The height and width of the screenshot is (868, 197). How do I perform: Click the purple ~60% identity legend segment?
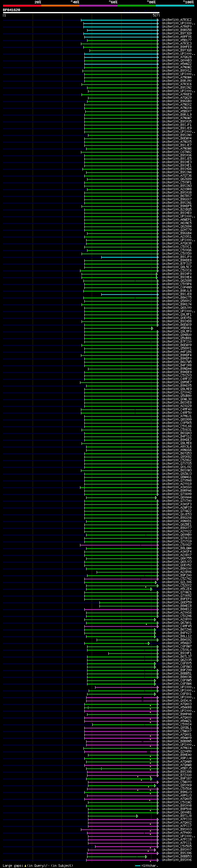[x=99, y=6]
